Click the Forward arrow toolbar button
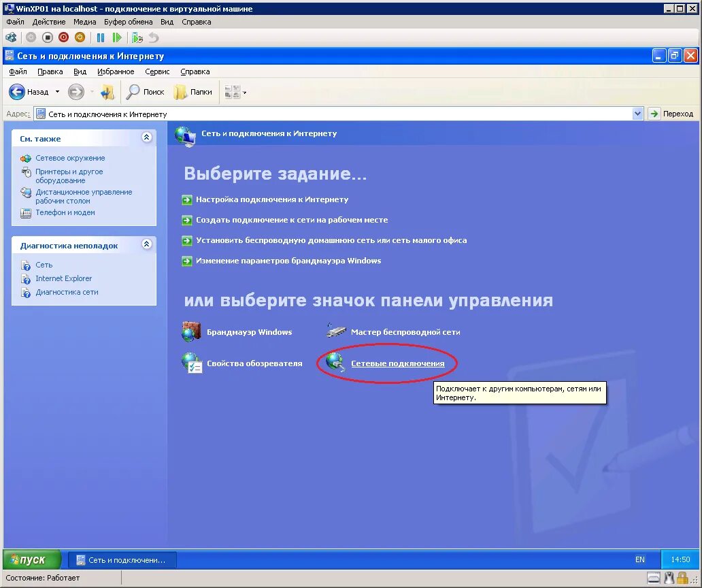The height and width of the screenshot is (588, 702). 76,92
